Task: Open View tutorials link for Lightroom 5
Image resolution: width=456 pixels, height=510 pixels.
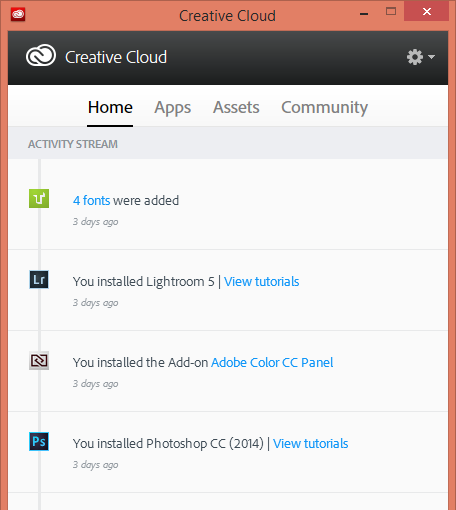Action: (261, 282)
